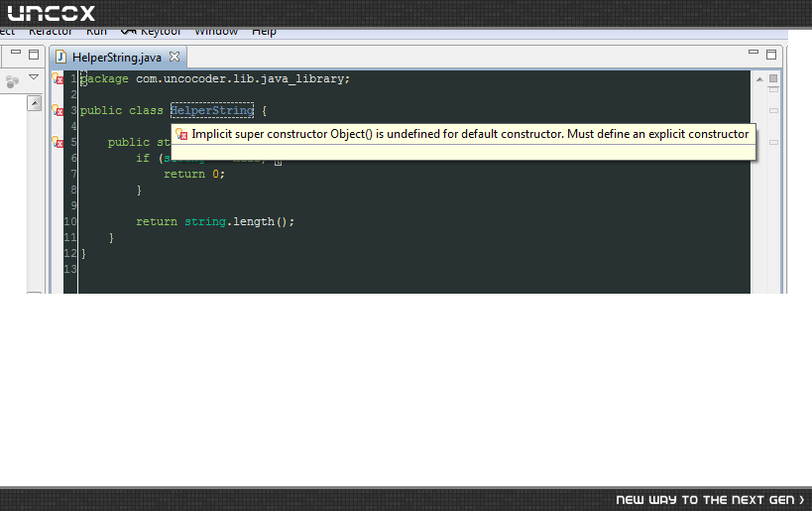Click the 'package' keyword on line 1

[x=105, y=78]
